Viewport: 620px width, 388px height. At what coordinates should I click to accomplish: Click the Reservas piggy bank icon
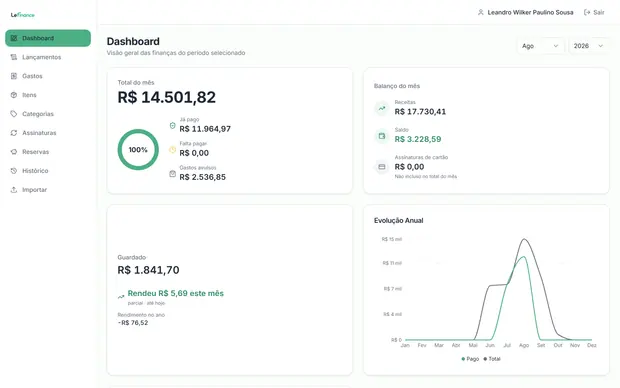coord(14,152)
